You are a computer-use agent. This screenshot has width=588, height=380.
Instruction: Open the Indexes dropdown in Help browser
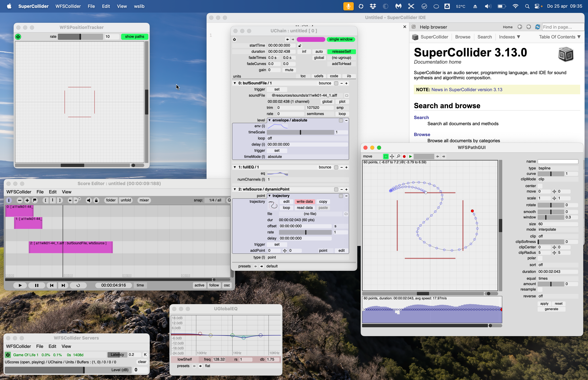[x=509, y=37]
